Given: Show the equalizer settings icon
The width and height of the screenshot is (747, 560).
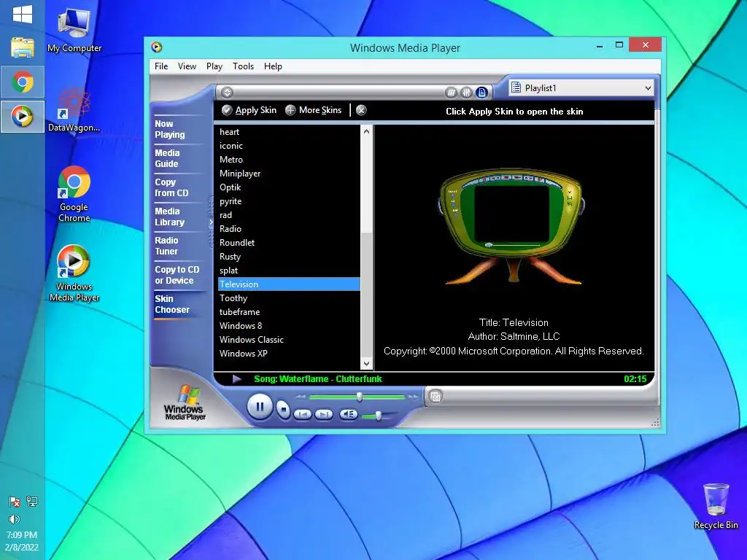Looking at the screenshot, I should (466, 93).
